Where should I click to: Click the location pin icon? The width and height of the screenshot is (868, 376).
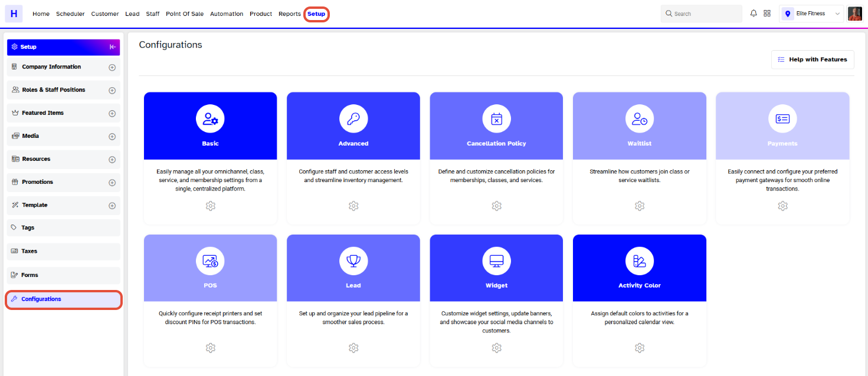pyautogui.click(x=787, y=14)
